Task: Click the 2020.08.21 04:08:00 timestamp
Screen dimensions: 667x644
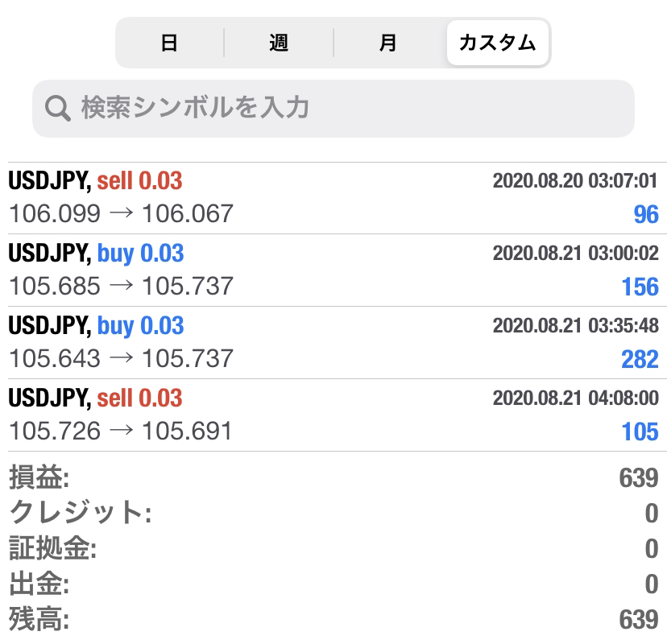Action: point(575,398)
